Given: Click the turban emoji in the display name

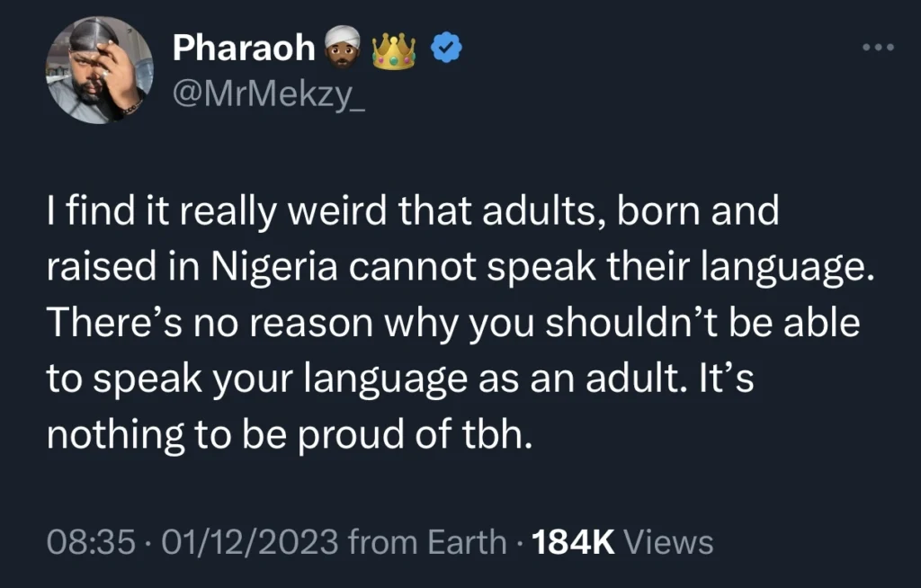Looking at the screenshot, I should 342,49.
